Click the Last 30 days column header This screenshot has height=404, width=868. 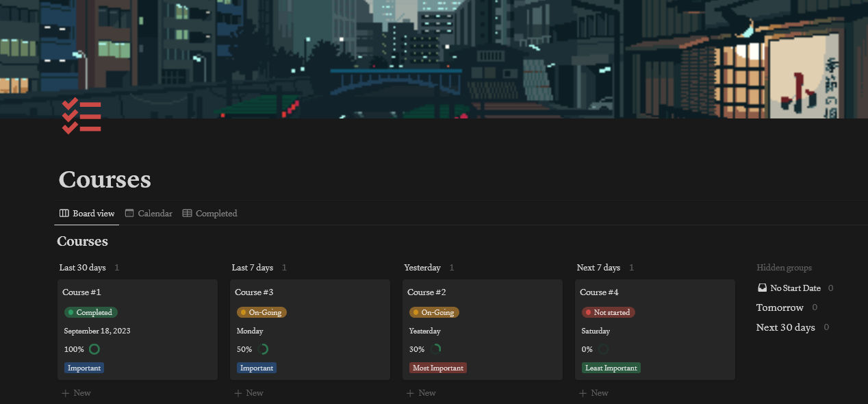(x=82, y=268)
